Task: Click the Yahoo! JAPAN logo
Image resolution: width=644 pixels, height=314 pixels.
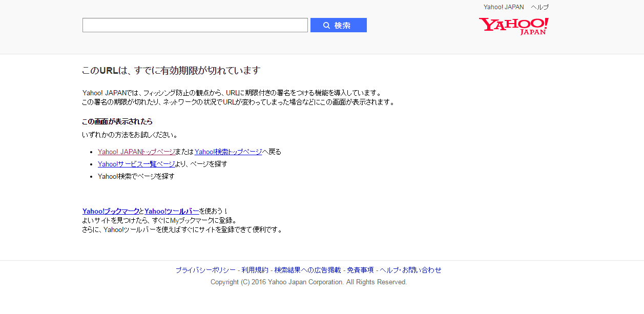Action: coord(513,26)
